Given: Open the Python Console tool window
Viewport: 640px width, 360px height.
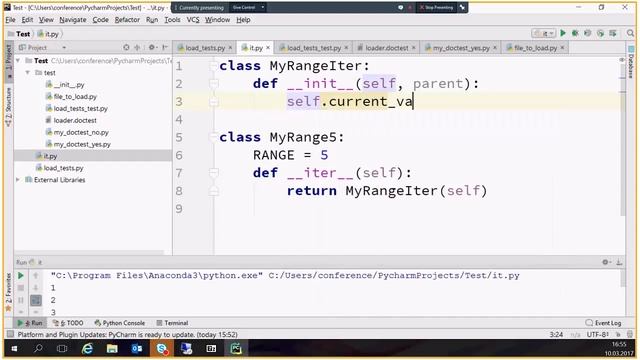Looking at the screenshot, I should coord(120,323).
